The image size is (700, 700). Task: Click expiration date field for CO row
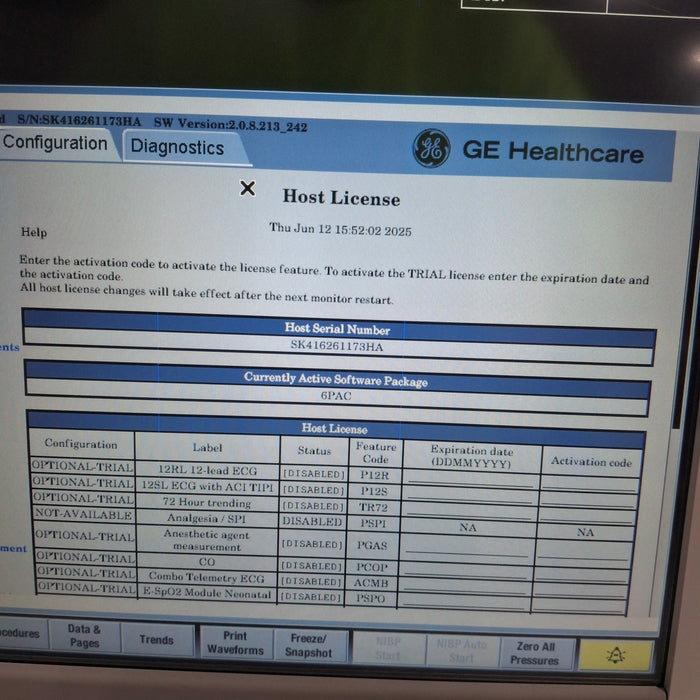click(465, 569)
